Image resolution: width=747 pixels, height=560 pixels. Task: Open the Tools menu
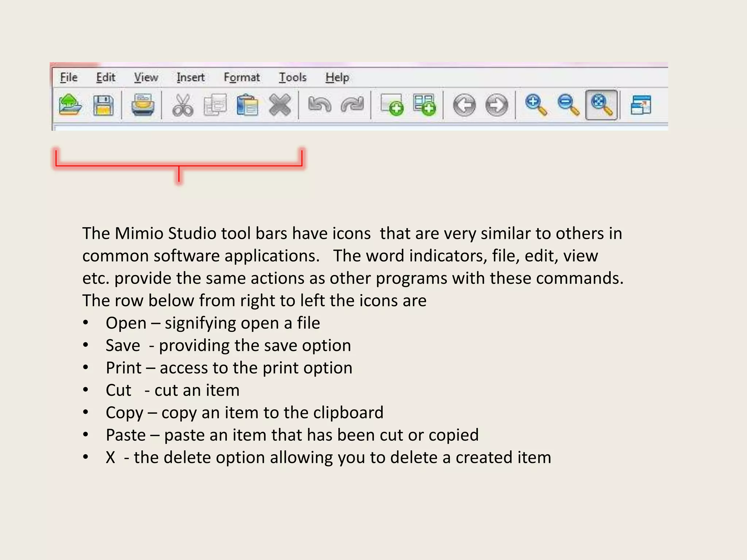point(293,77)
